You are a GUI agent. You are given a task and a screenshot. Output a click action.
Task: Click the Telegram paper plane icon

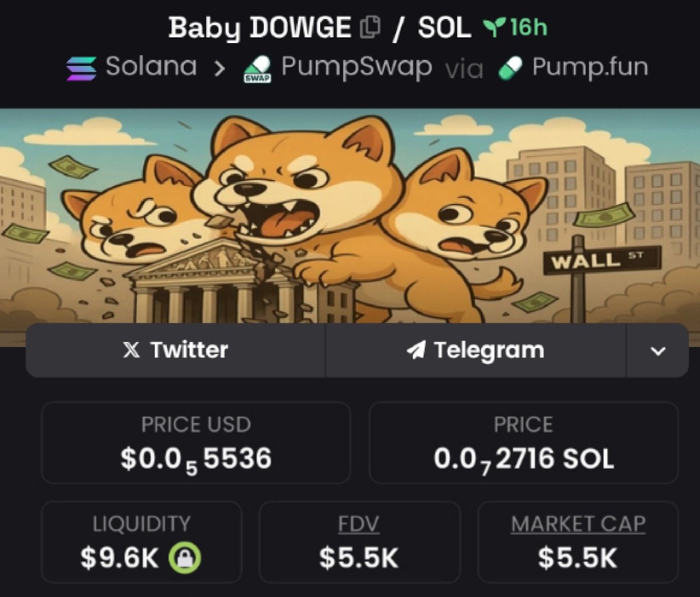point(416,350)
